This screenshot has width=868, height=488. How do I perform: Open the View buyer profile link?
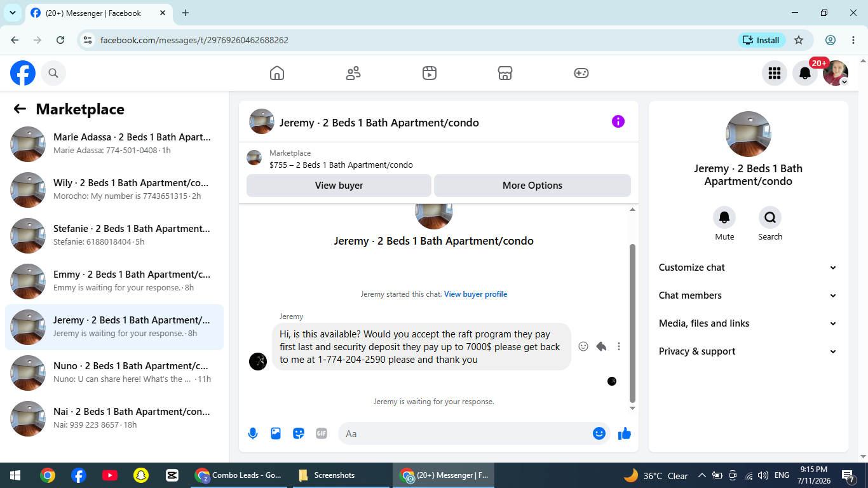[x=476, y=294]
